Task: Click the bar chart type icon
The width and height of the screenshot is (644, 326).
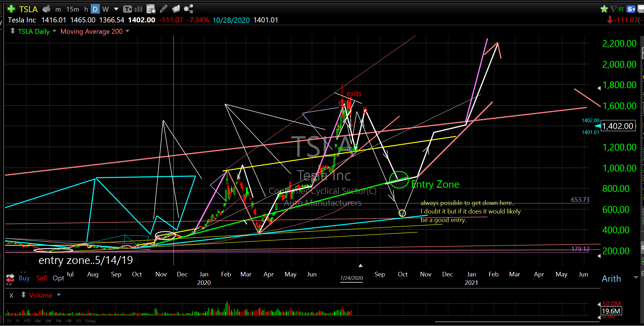Action: click(139, 9)
